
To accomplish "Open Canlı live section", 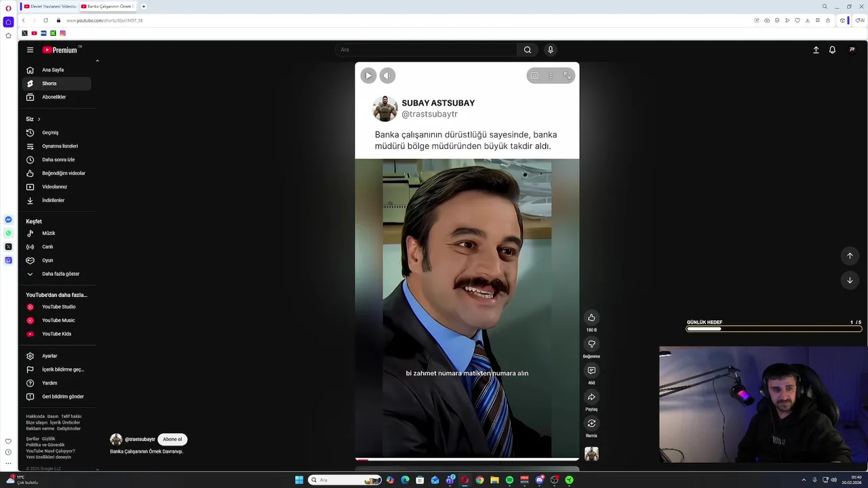I will (x=56, y=247).
